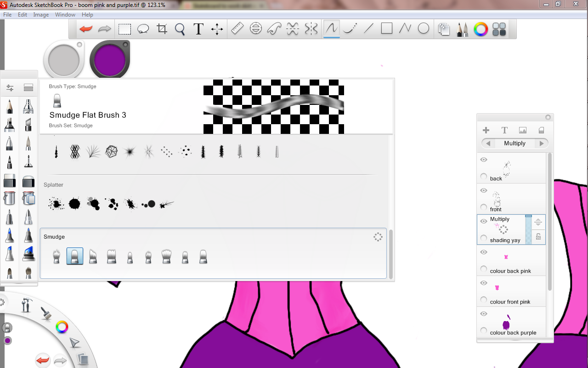Image resolution: width=588 pixels, height=368 pixels.
Task: Open the Multiply blend mode selector
Action: coord(514,144)
